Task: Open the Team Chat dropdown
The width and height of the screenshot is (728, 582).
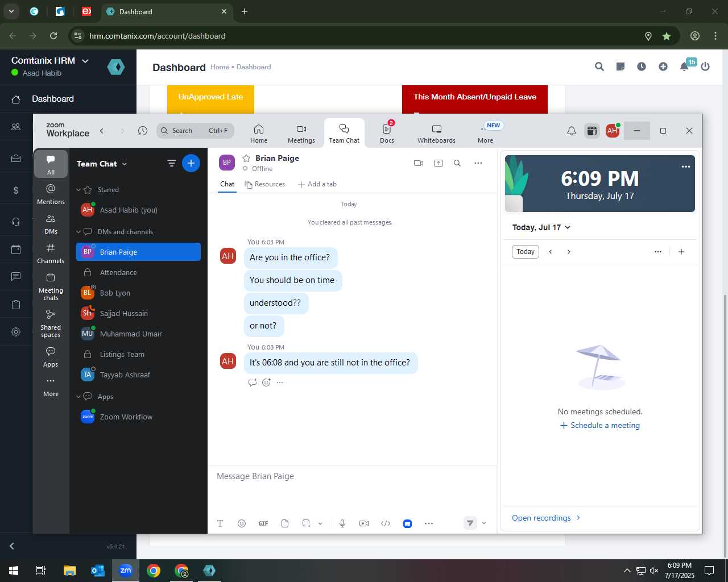Action: pos(102,164)
